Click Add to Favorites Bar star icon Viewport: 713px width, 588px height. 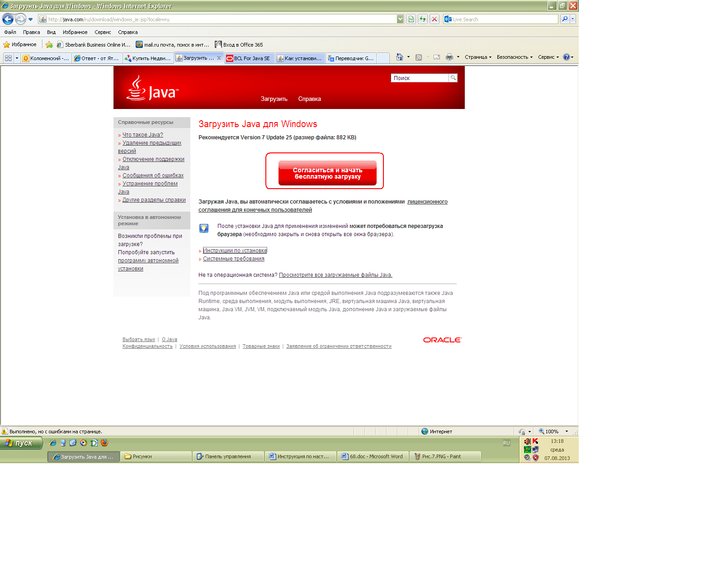49,44
